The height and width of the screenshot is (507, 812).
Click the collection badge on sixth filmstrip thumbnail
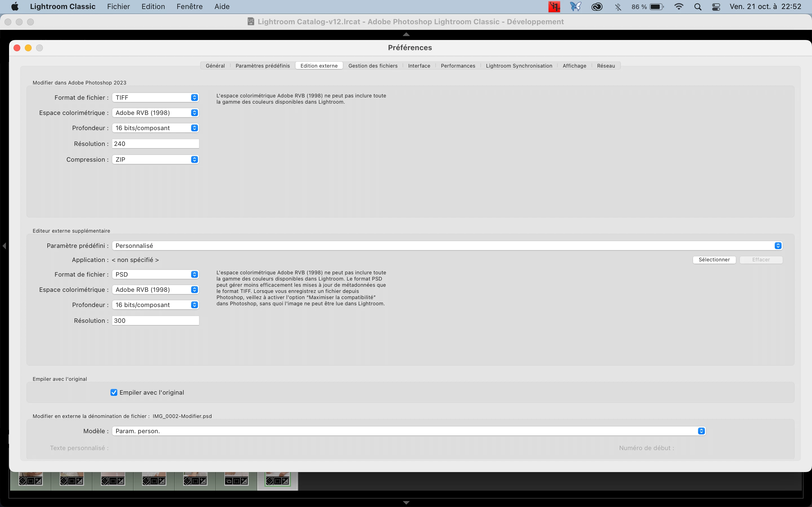228,481
